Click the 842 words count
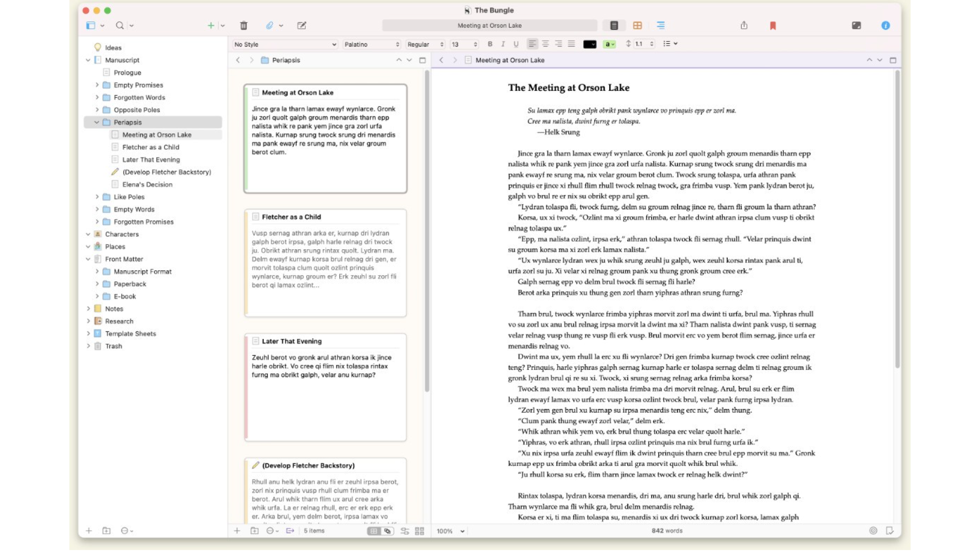The height and width of the screenshot is (551, 980). (668, 530)
